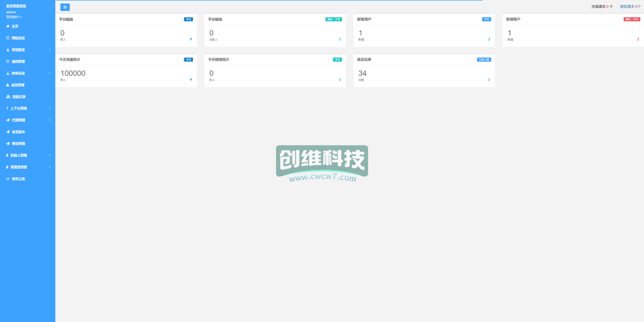
Task: Toggle the sidebar with the hamburger button
Action: [65, 7]
